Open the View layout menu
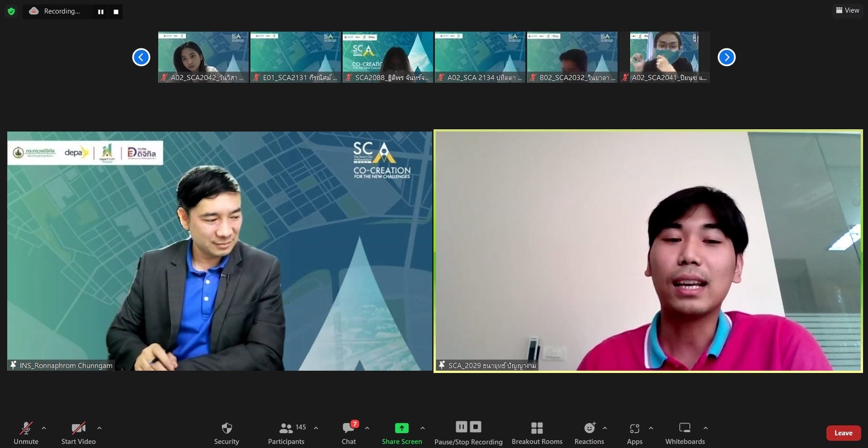 coord(847,10)
